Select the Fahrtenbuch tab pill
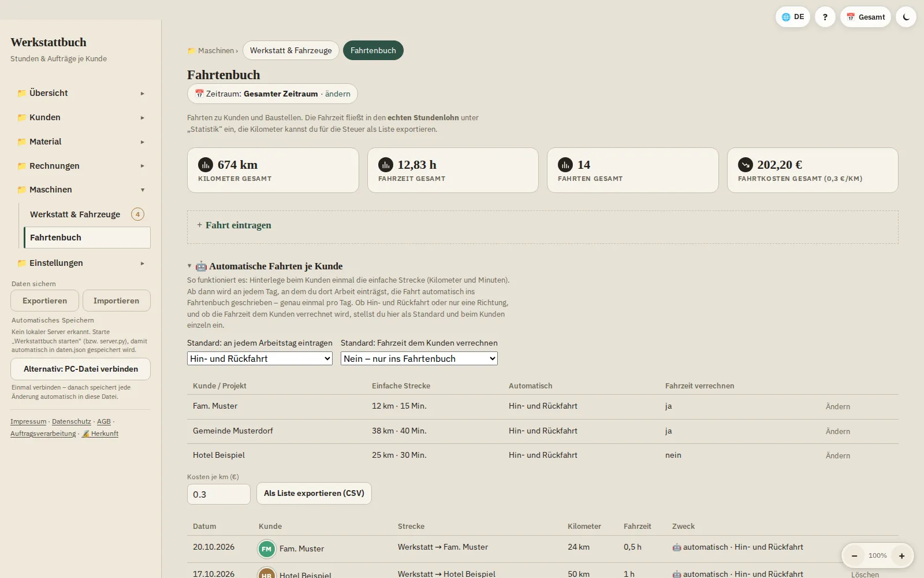 click(373, 50)
